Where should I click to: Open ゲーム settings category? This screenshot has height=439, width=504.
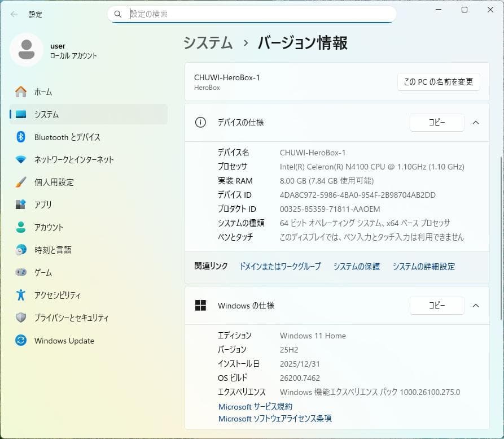tap(89, 272)
